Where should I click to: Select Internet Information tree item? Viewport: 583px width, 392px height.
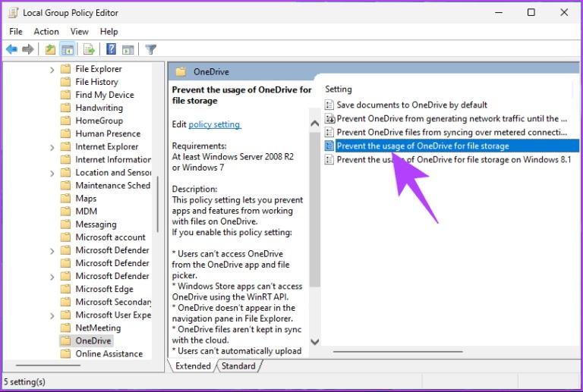[x=113, y=160]
